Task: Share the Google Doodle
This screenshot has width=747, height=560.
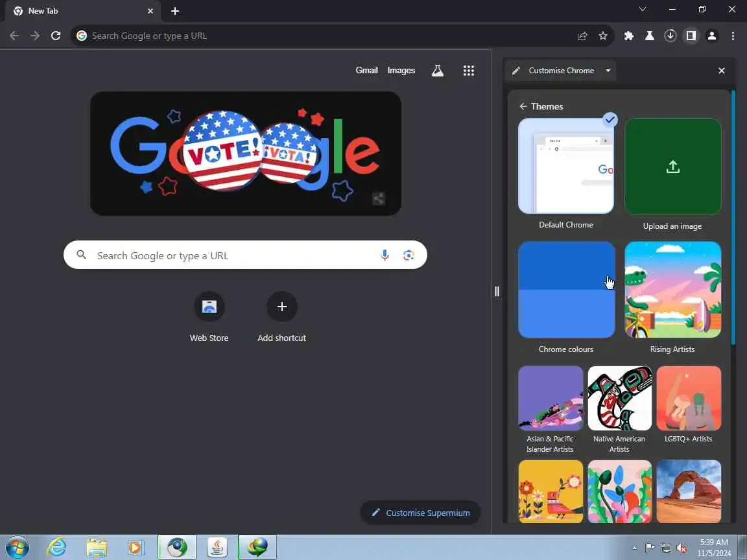Action: pyautogui.click(x=379, y=198)
